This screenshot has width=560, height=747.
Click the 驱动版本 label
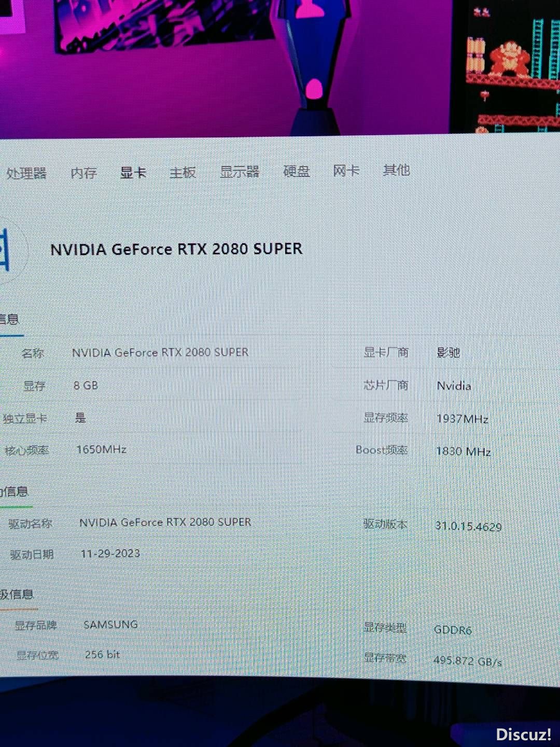tap(385, 524)
